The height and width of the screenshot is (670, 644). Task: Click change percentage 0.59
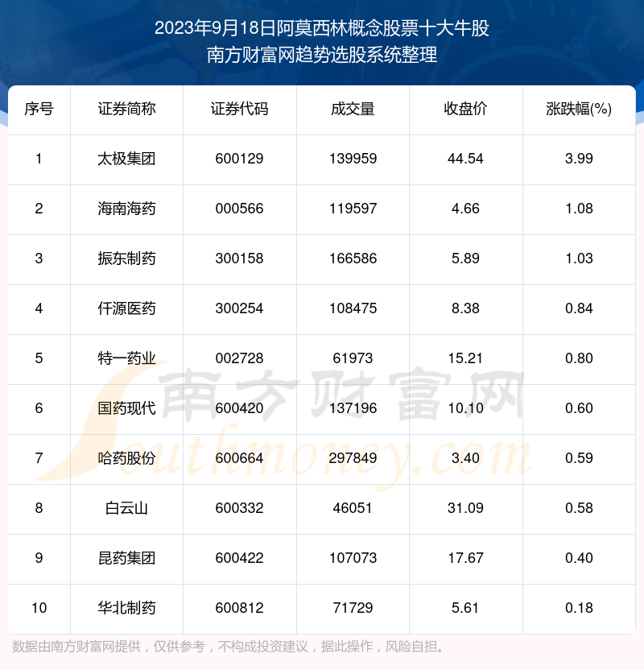pyautogui.click(x=579, y=458)
